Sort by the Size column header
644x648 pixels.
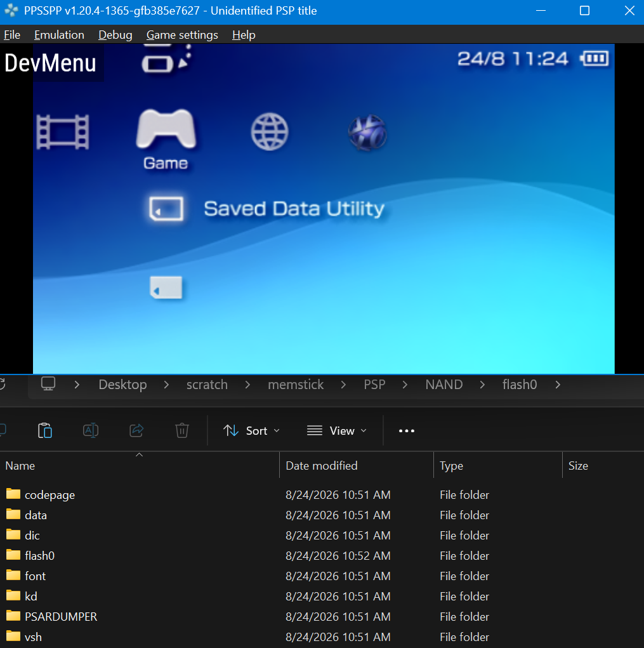603,465
